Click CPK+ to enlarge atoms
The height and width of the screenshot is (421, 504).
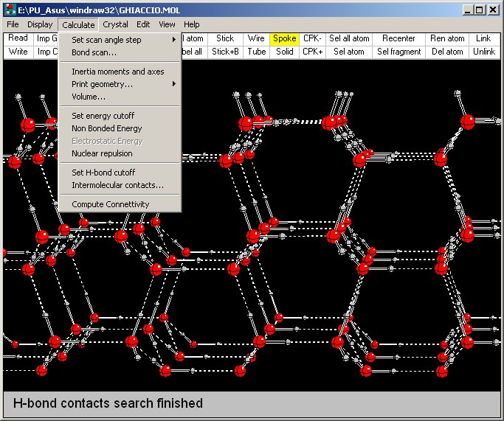(312, 52)
